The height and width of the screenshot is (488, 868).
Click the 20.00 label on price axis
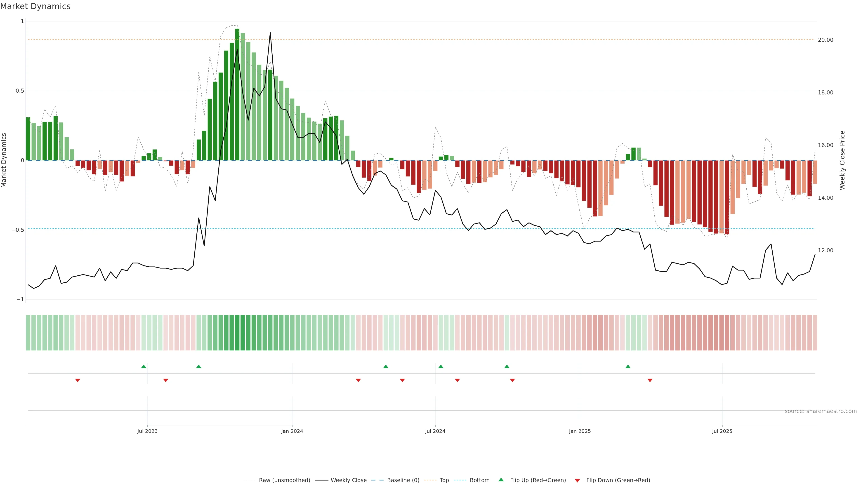[826, 40]
